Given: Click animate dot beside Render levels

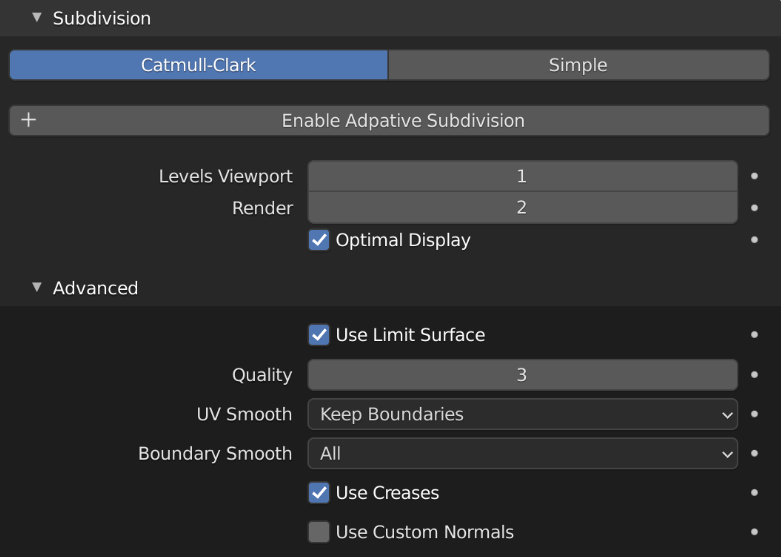Looking at the screenshot, I should [x=755, y=208].
